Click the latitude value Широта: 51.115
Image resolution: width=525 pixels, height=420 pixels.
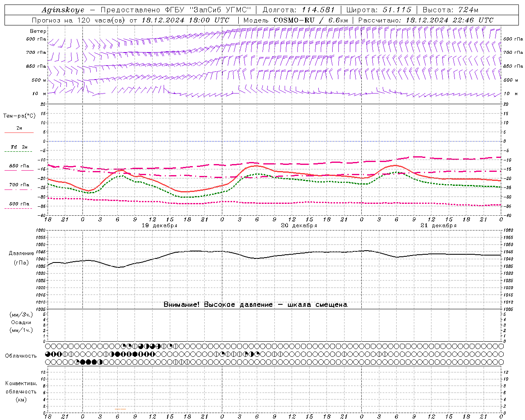click(379, 10)
